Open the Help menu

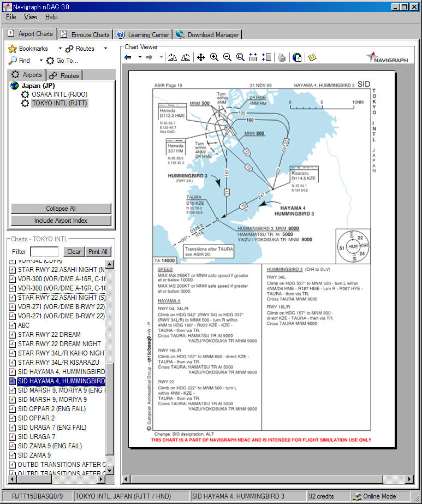click(x=51, y=17)
